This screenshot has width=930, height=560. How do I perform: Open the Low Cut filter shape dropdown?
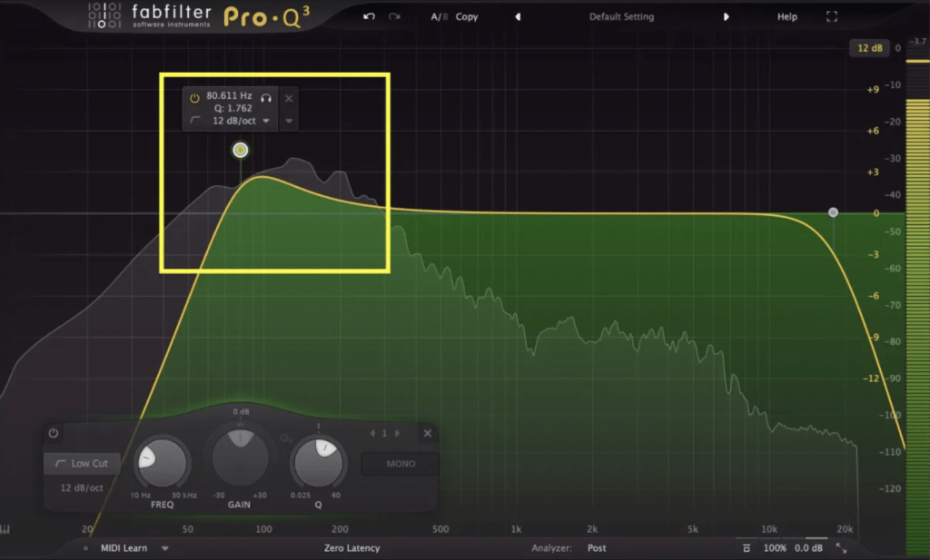pyautogui.click(x=82, y=463)
